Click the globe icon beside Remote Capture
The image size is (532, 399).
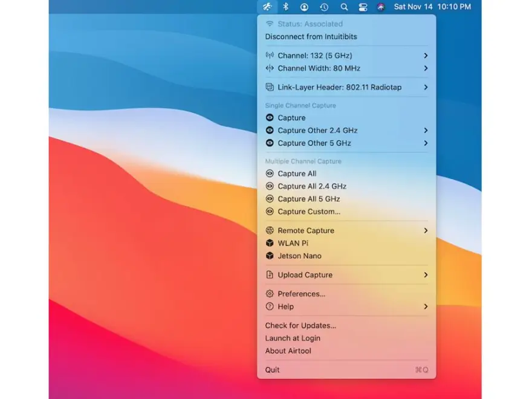click(x=270, y=230)
